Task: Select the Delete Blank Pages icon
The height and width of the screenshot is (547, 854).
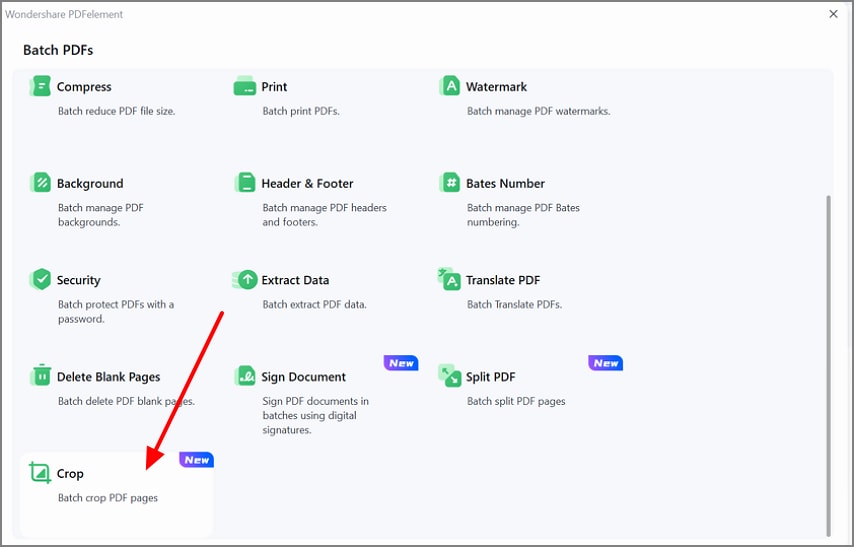Action: coord(40,377)
